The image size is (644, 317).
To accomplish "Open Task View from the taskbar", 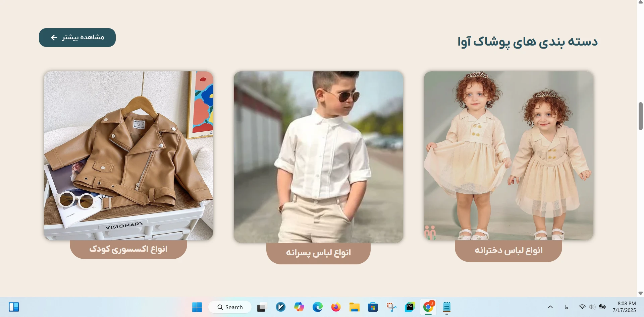I will coord(262,307).
